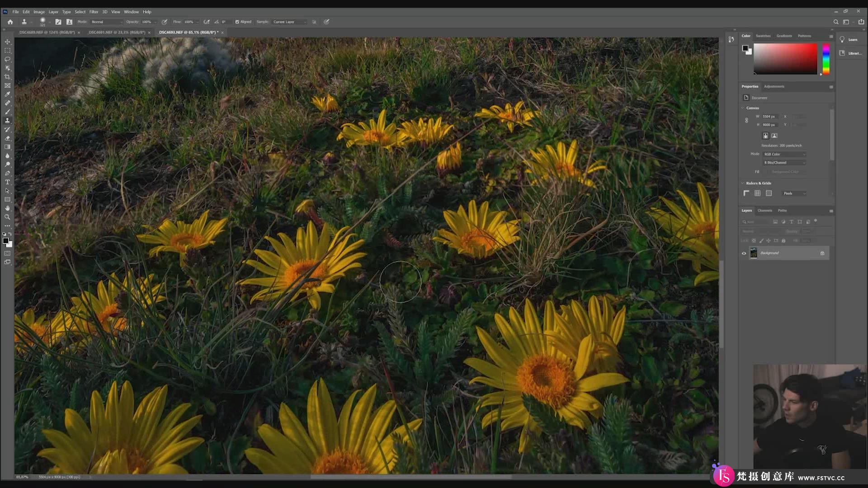Click the Edit Toolbar three-dots icon
This screenshot has width=868, height=488.
tap(7, 225)
